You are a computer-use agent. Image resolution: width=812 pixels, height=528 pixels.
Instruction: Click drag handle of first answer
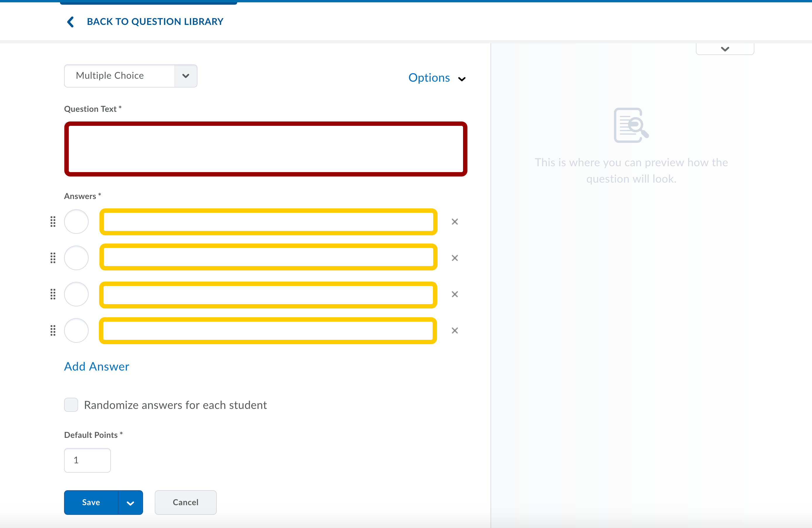click(x=53, y=222)
